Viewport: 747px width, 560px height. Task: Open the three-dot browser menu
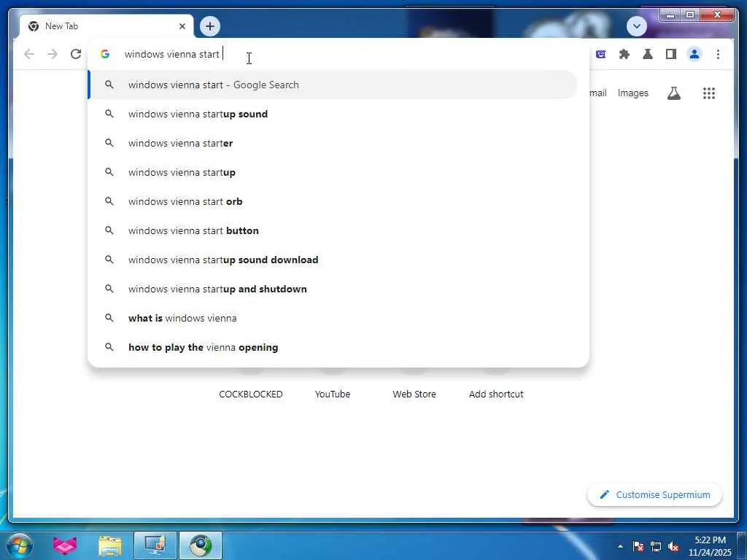coord(718,54)
